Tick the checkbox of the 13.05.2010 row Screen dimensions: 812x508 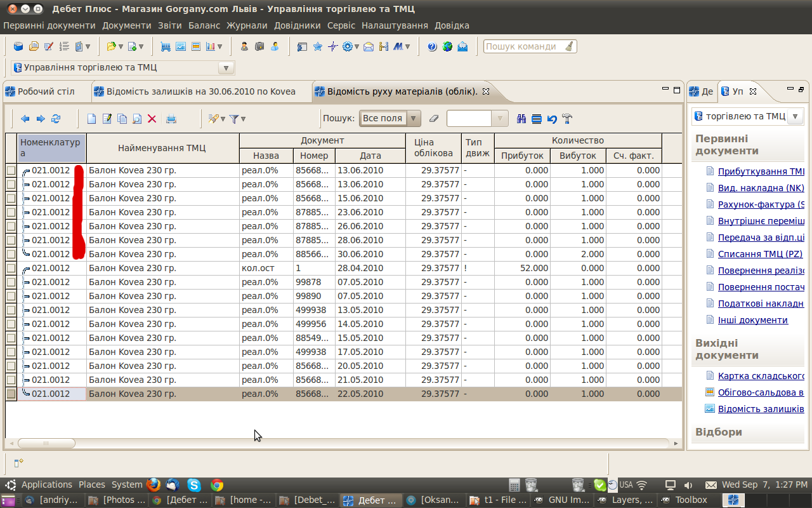pos(11,310)
